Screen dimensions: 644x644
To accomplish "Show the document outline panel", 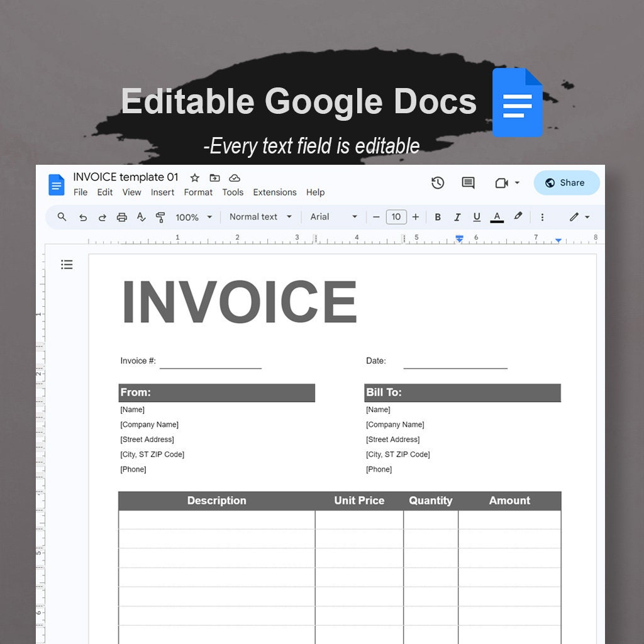I will (x=67, y=265).
